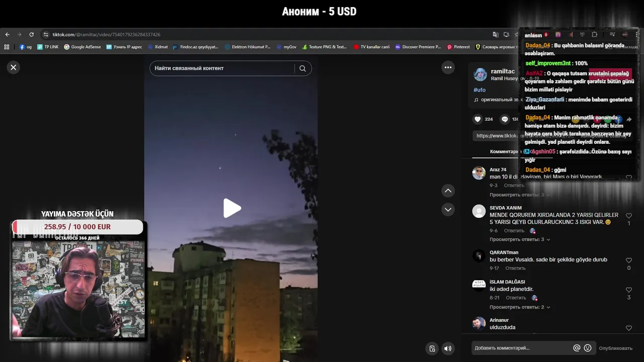Open QARANTman's avatar
Viewport: 644px width, 362px height.
point(479,256)
